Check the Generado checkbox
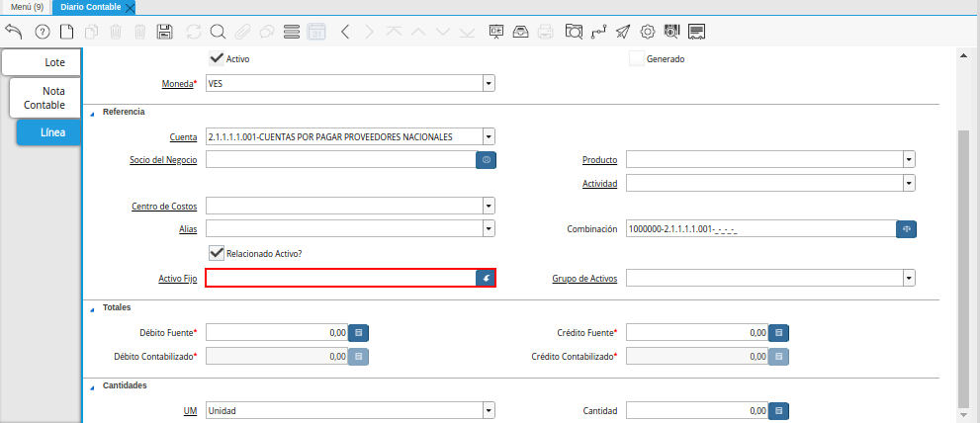This screenshot has height=423, width=980. click(636, 58)
